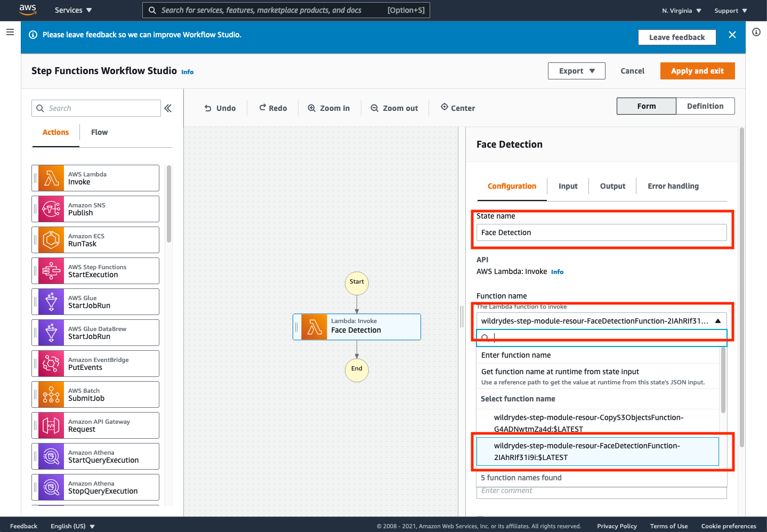Click Info link next to Workflow Studio

pos(188,72)
